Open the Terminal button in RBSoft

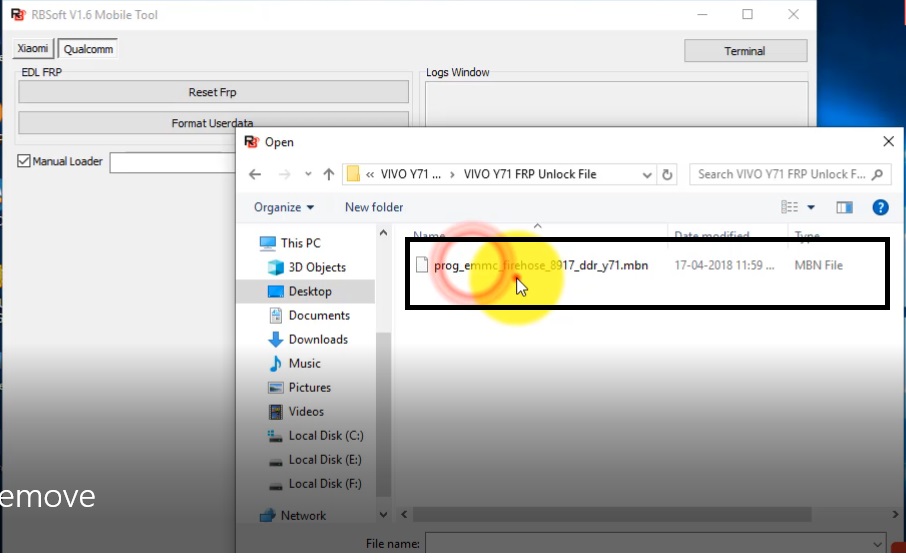(745, 51)
